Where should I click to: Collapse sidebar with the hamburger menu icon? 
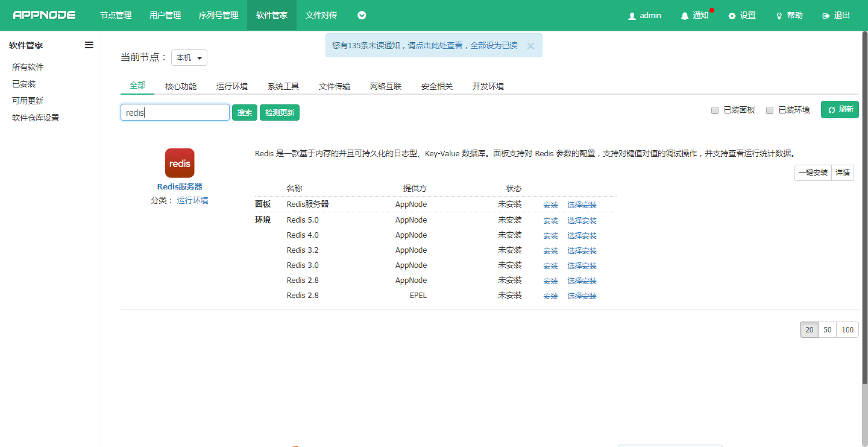coord(89,45)
